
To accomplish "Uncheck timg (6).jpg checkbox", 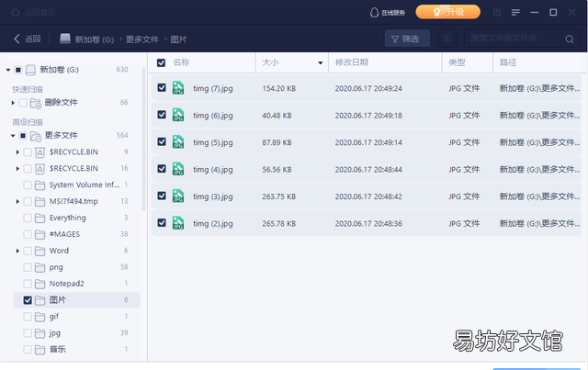I will (x=162, y=115).
